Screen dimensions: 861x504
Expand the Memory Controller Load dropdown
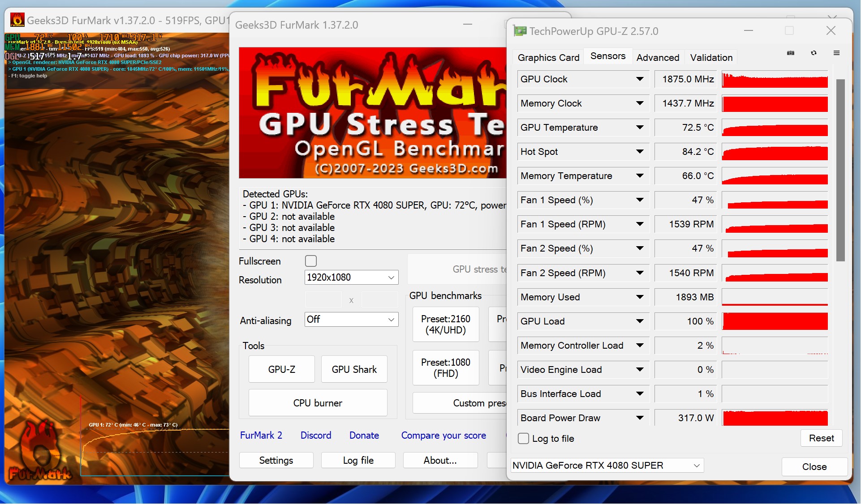pyautogui.click(x=640, y=346)
